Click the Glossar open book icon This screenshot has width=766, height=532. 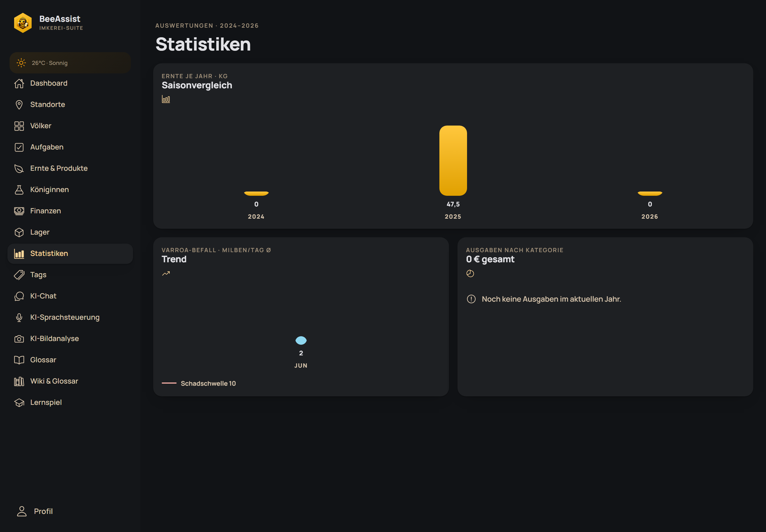click(19, 360)
